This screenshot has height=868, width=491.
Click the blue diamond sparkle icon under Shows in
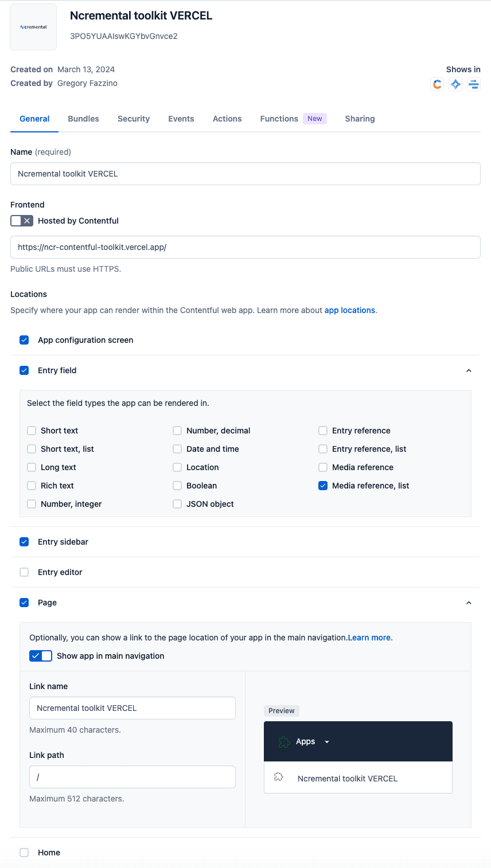point(455,84)
